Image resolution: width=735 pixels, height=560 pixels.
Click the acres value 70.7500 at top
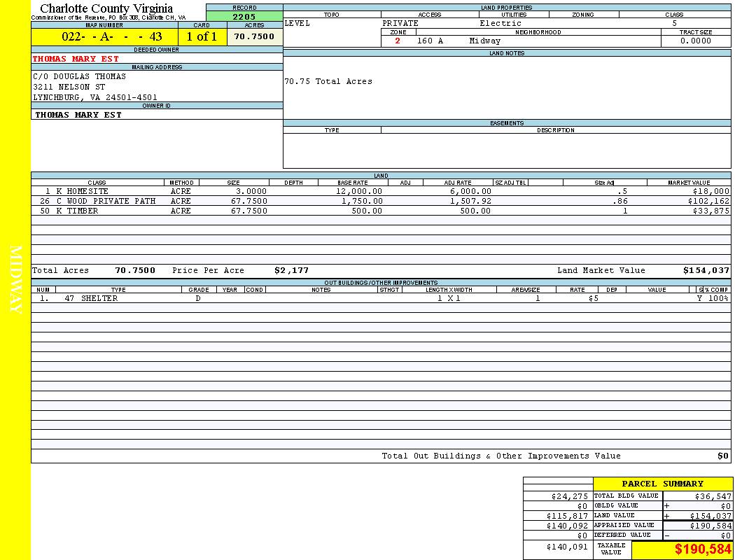(x=254, y=37)
